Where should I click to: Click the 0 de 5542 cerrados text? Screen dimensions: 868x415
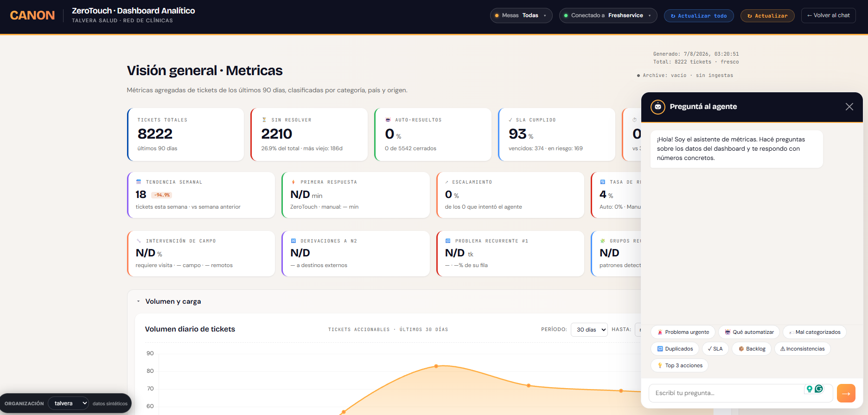410,149
